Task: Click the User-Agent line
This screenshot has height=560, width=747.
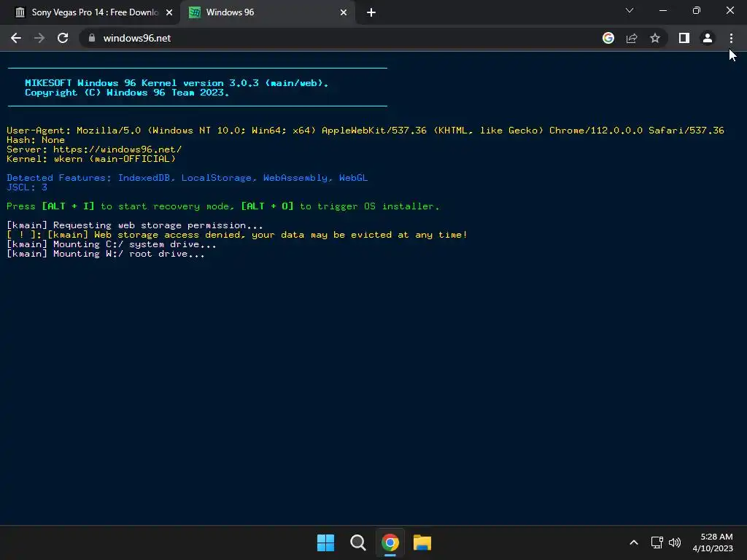Action: 365,131
